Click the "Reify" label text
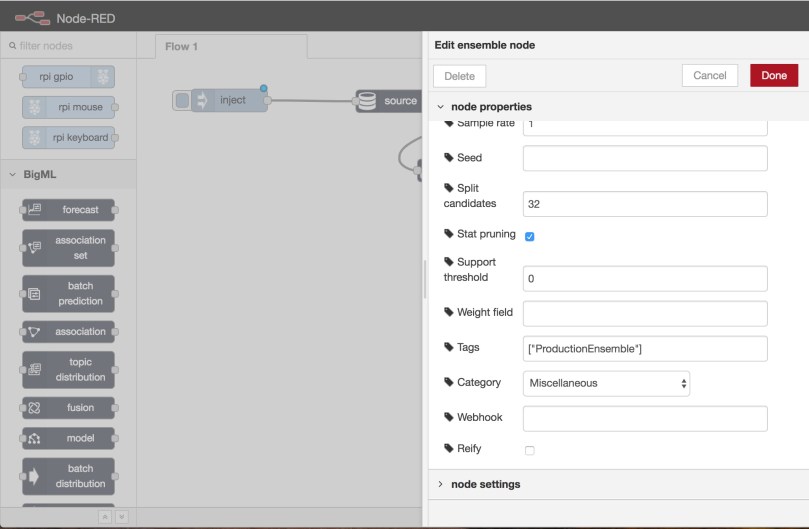809x529 pixels. (x=469, y=448)
